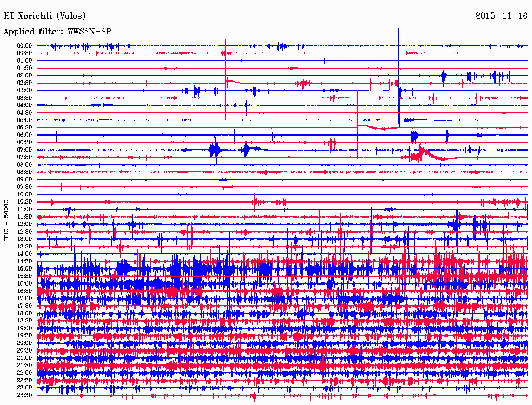Select the 16:00 time label
Viewport: 532px width, 405px height.
click(24, 283)
